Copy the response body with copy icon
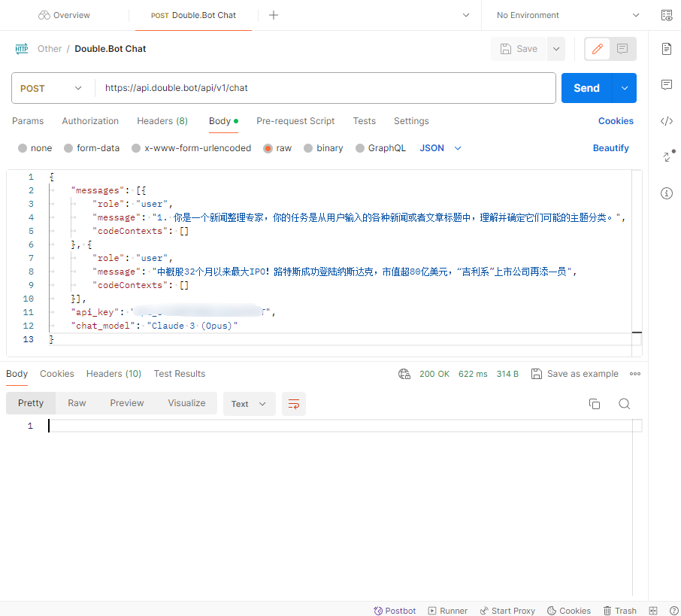This screenshot has width=681, height=616. [594, 404]
